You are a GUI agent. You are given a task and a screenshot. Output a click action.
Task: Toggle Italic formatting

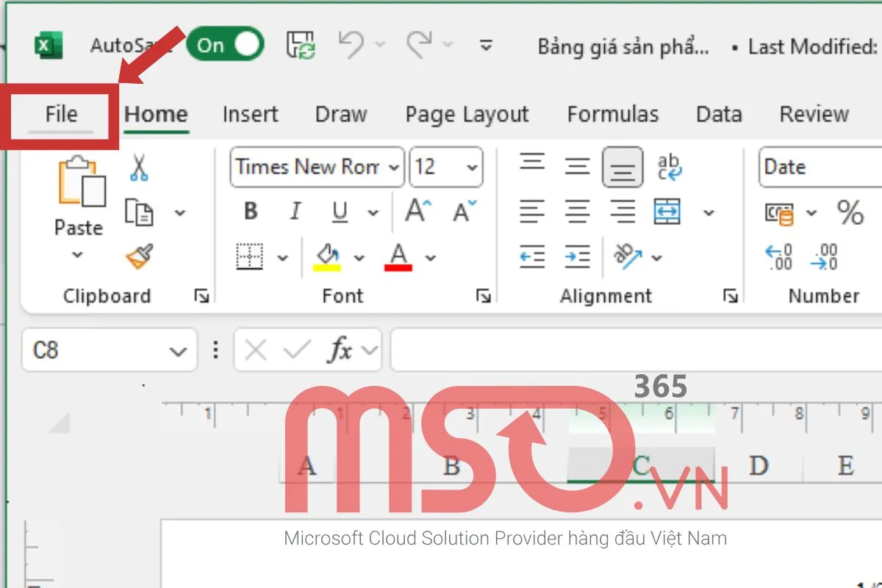click(x=295, y=212)
